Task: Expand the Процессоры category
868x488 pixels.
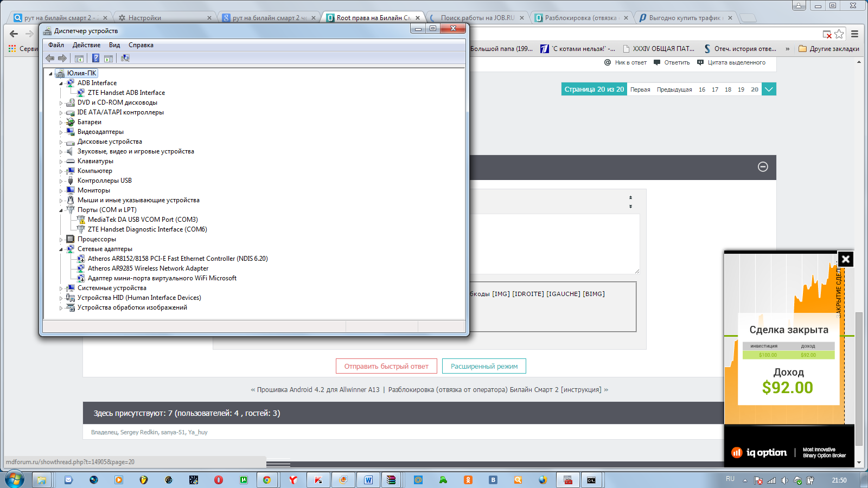Action: tap(61, 240)
